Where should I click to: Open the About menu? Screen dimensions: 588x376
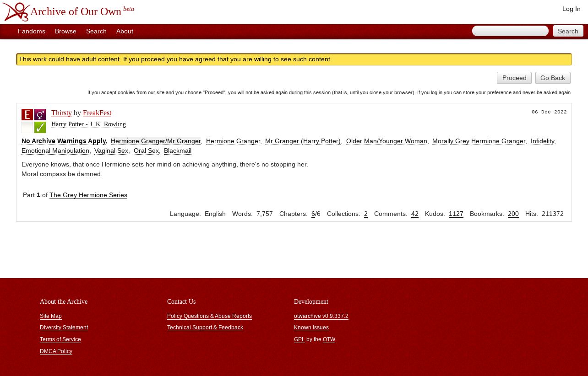click(125, 31)
